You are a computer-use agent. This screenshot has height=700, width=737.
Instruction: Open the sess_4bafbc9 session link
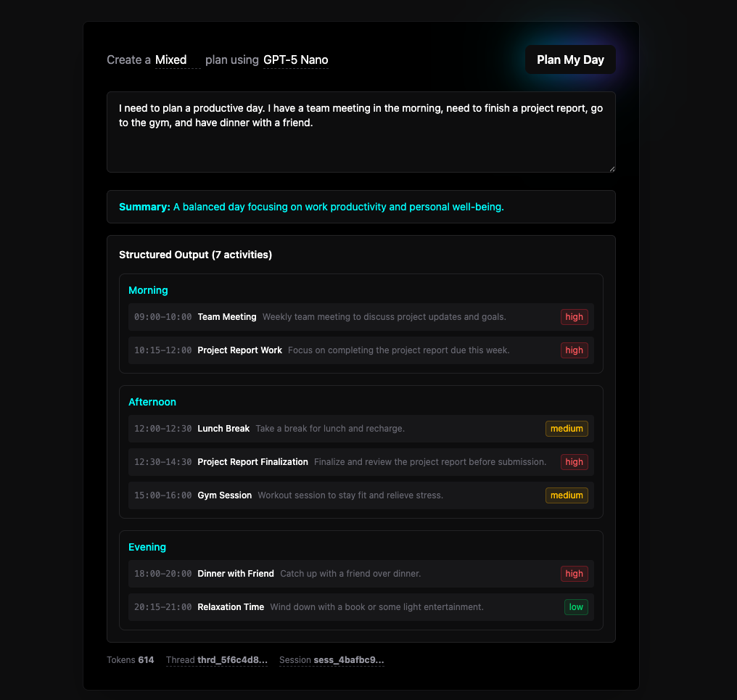point(347,660)
